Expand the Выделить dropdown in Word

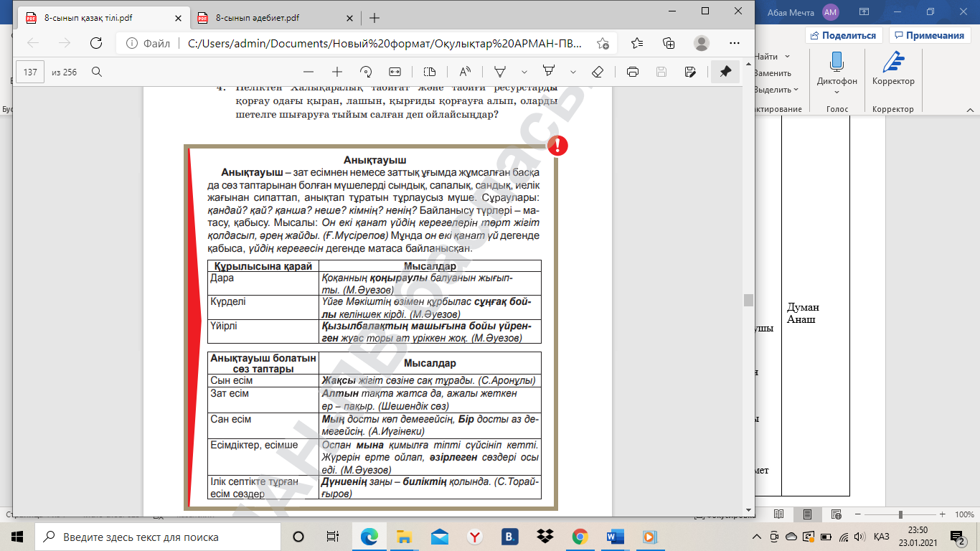(x=796, y=90)
